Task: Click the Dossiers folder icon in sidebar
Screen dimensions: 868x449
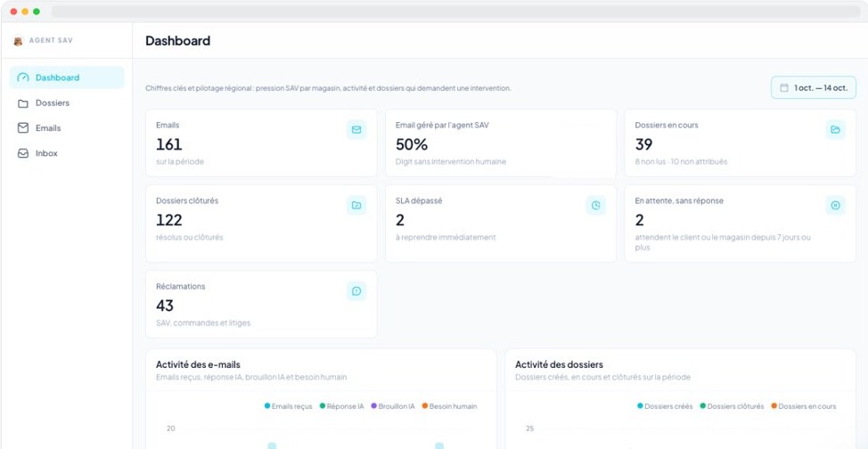Action: 22,103
